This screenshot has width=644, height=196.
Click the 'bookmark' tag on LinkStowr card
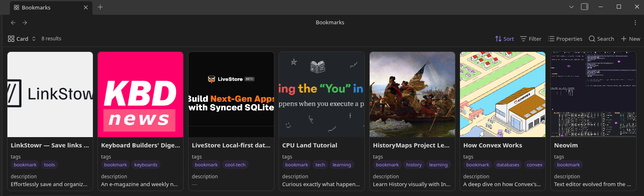[25, 165]
